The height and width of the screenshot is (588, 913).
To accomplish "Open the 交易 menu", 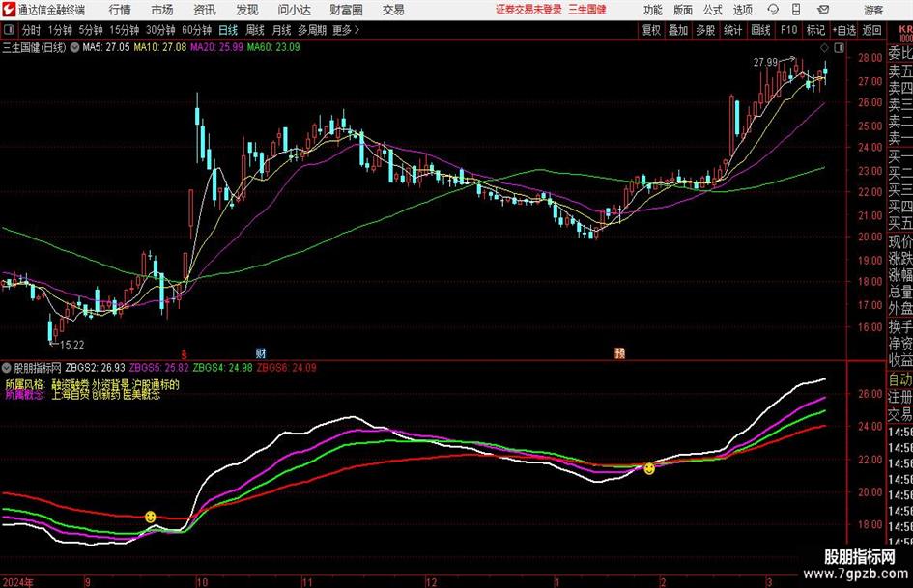I will point(393,10).
